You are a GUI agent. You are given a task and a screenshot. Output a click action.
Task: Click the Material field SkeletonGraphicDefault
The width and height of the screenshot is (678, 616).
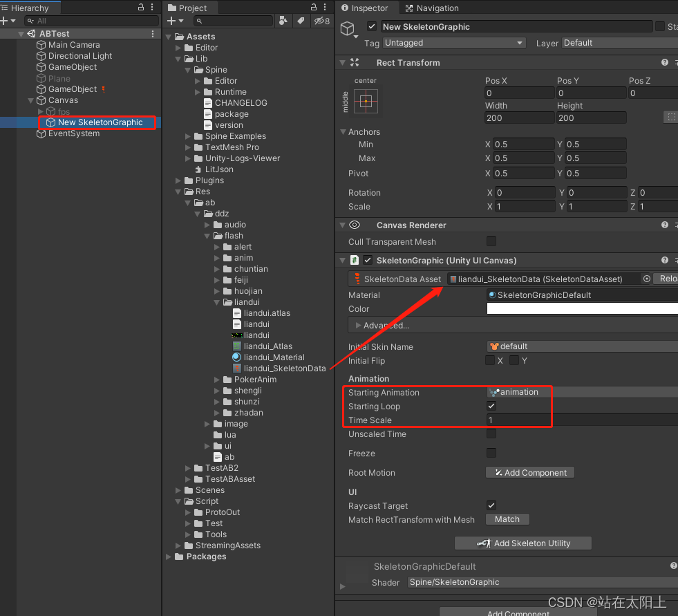click(582, 295)
